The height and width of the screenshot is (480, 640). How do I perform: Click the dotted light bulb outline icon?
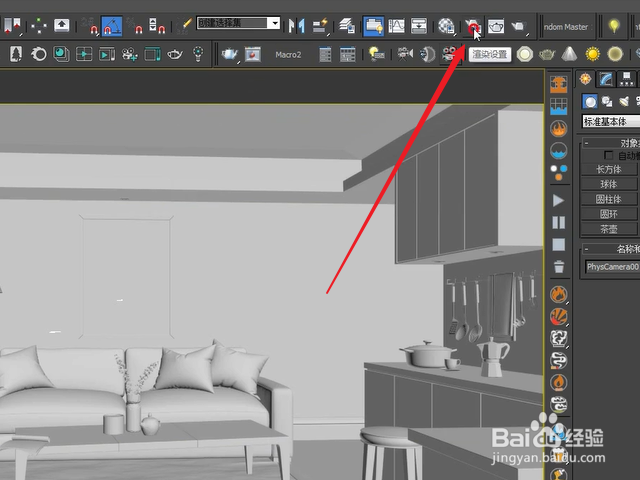(x=198, y=54)
